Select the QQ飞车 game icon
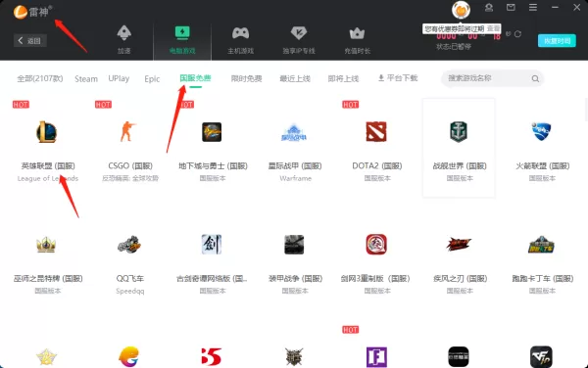Viewport: 588px width, 368px height. coord(129,245)
